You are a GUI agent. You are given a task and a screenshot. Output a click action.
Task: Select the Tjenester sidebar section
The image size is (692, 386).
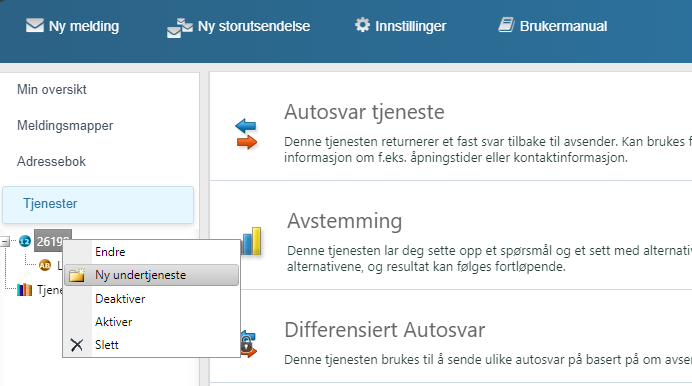[98, 205]
